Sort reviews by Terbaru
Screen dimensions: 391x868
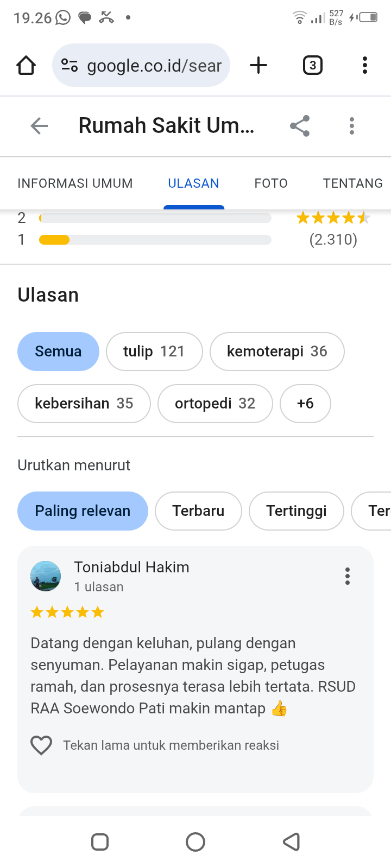[x=198, y=511]
